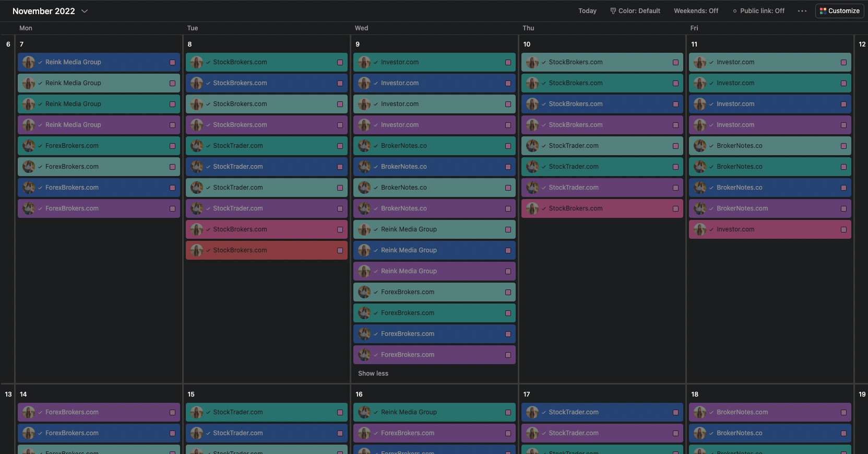
Task: Open the blue Reink Media Group task on Monday 7
Action: pos(99,62)
